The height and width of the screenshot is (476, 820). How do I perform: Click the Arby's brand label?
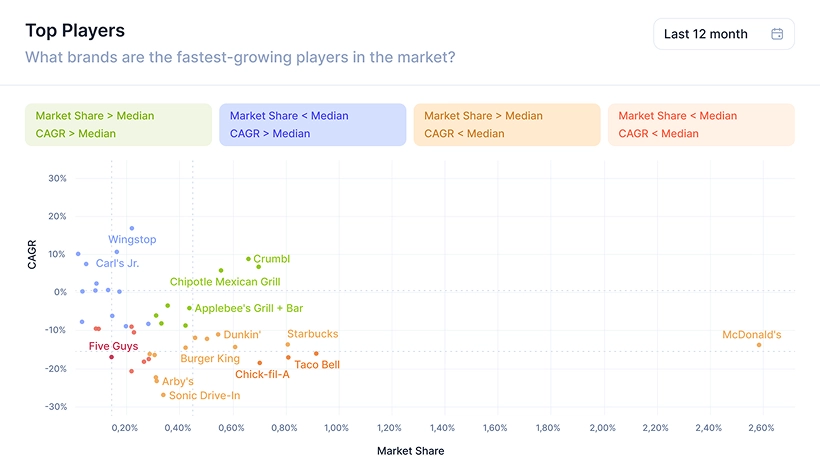point(178,381)
